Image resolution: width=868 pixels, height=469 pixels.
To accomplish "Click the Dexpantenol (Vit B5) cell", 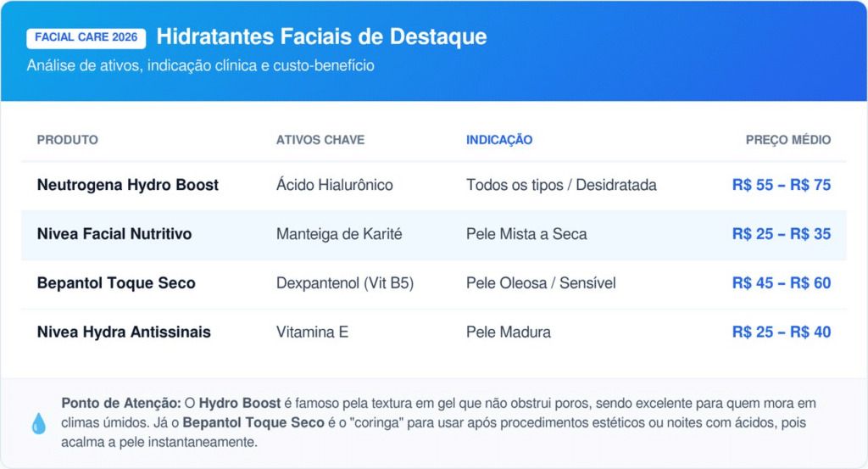I will [345, 283].
